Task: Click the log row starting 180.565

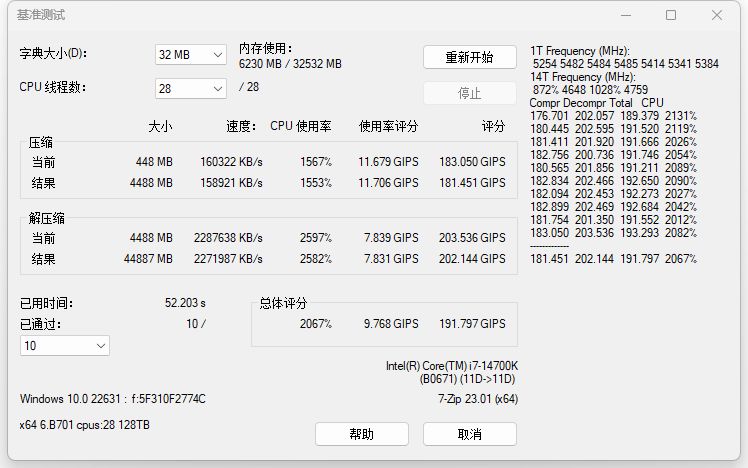Action: [613, 168]
